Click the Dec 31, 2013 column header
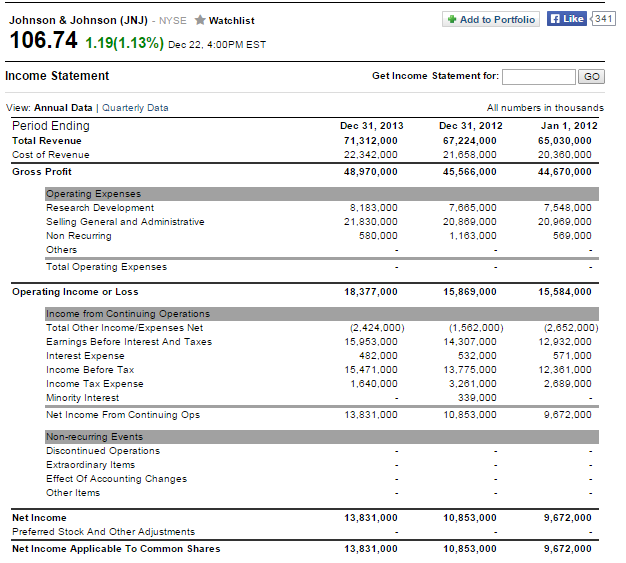 pos(372,126)
